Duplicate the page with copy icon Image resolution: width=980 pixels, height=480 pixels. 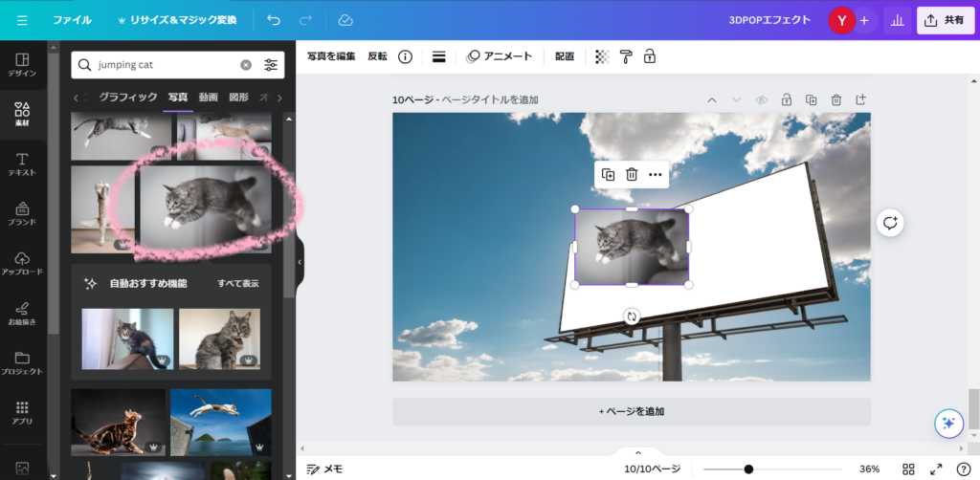[812, 99]
